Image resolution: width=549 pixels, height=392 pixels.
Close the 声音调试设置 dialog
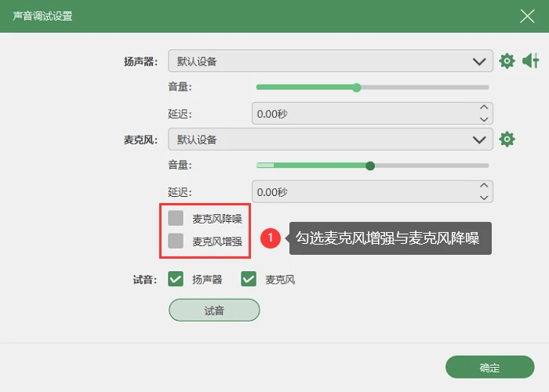pos(527,16)
